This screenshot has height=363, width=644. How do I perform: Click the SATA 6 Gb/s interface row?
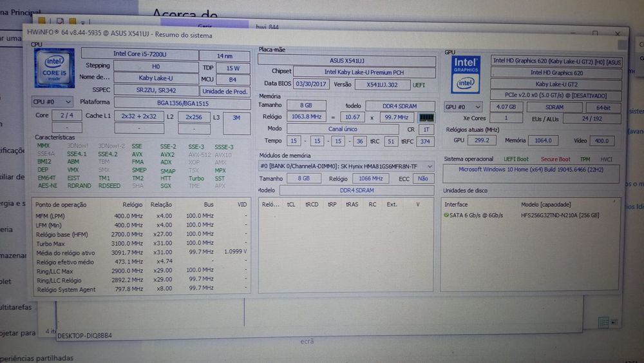pyautogui.click(x=476, y=215)
